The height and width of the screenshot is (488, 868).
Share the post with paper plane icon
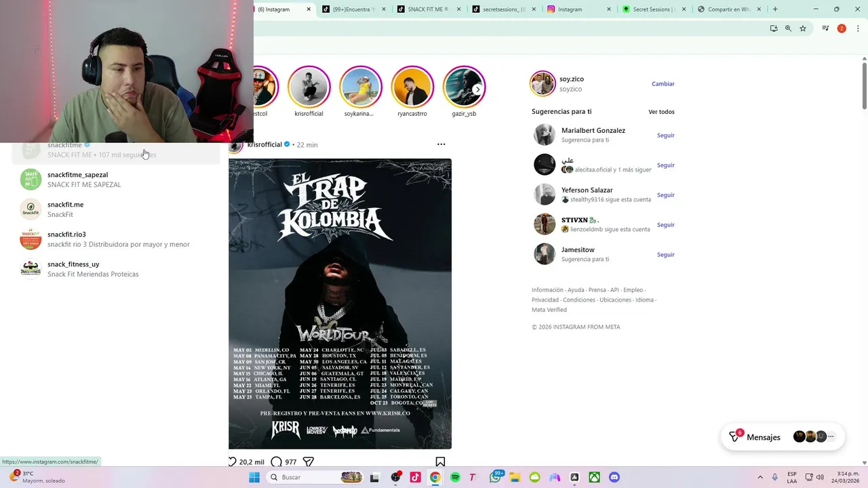pos(308,462)
